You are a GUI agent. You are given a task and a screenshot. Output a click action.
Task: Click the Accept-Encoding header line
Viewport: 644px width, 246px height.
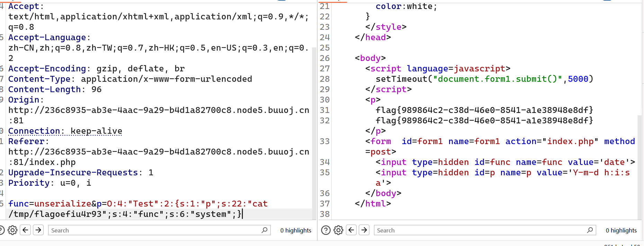coord(97,69)
